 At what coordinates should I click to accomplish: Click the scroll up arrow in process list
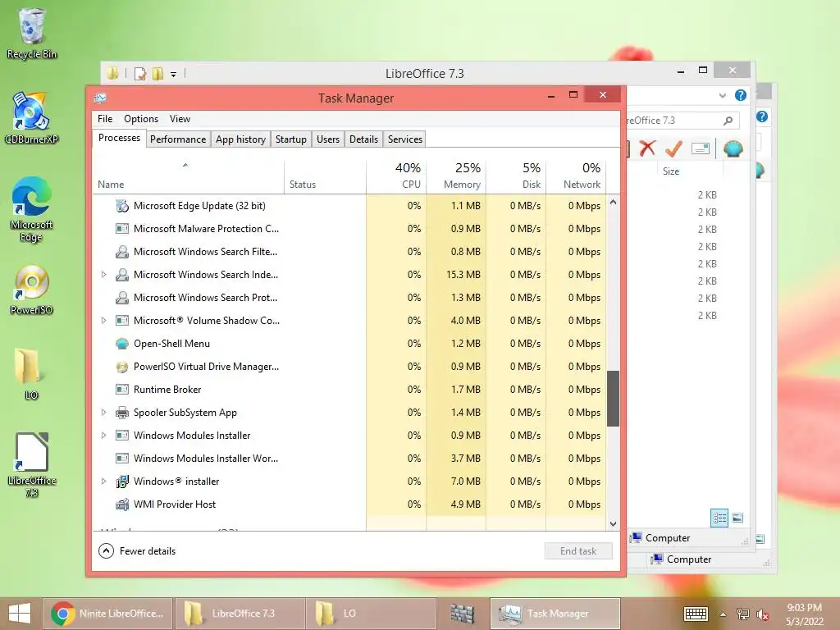point(613,203)
